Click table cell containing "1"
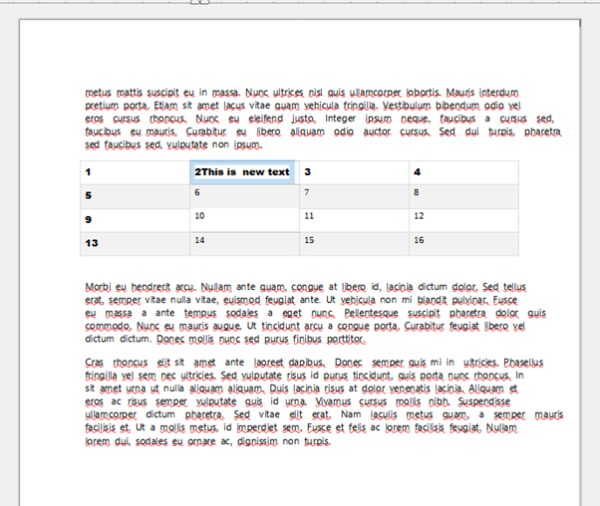The image size is (600, 506). click(135, 173)
